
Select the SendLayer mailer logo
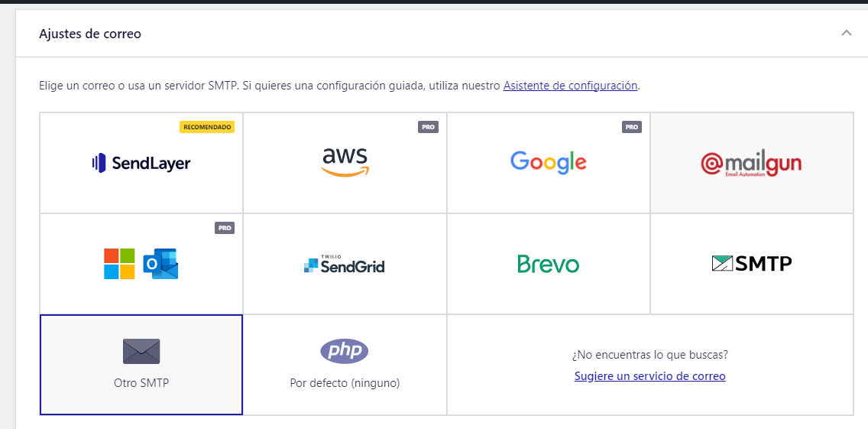click(141, 163)
